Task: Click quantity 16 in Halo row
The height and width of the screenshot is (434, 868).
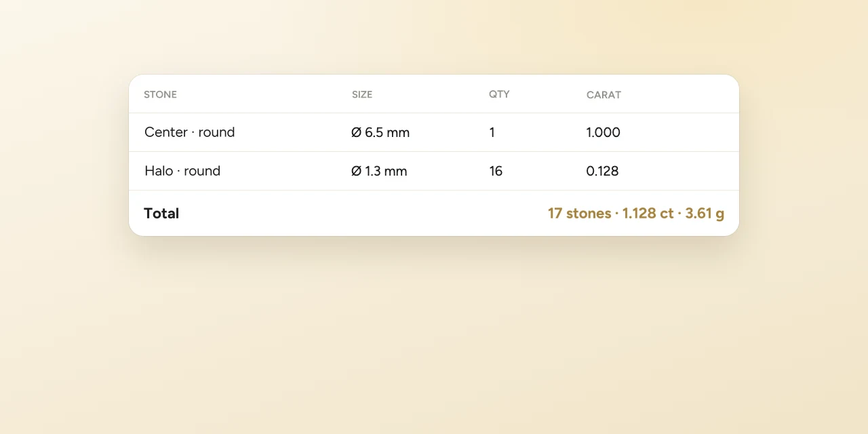Action: 496,172
